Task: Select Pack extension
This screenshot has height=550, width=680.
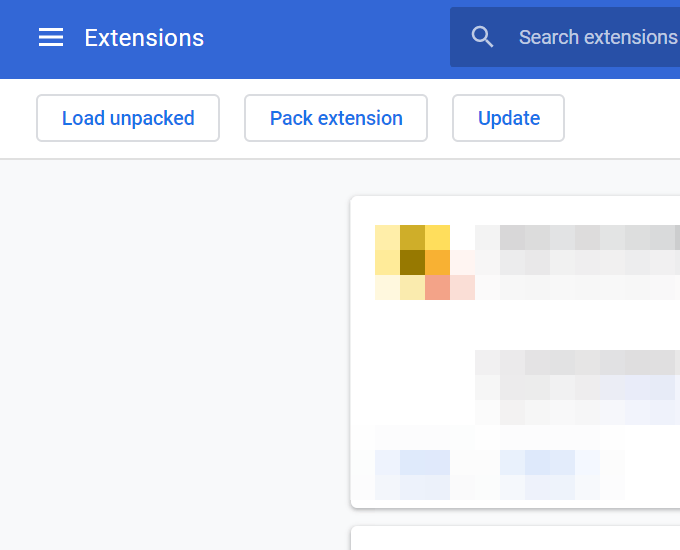Action: coord(336,118)
